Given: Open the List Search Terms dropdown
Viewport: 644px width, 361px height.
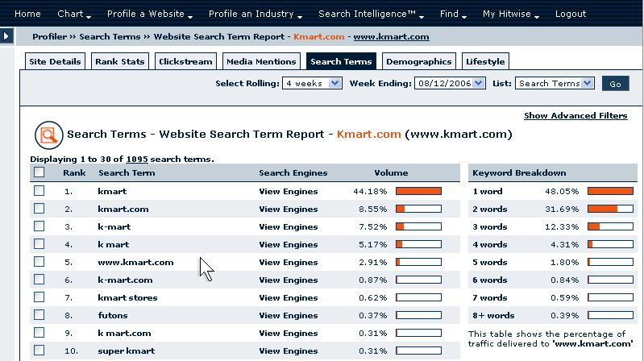Looking at the screenshot, I should [x=555, y=83].
